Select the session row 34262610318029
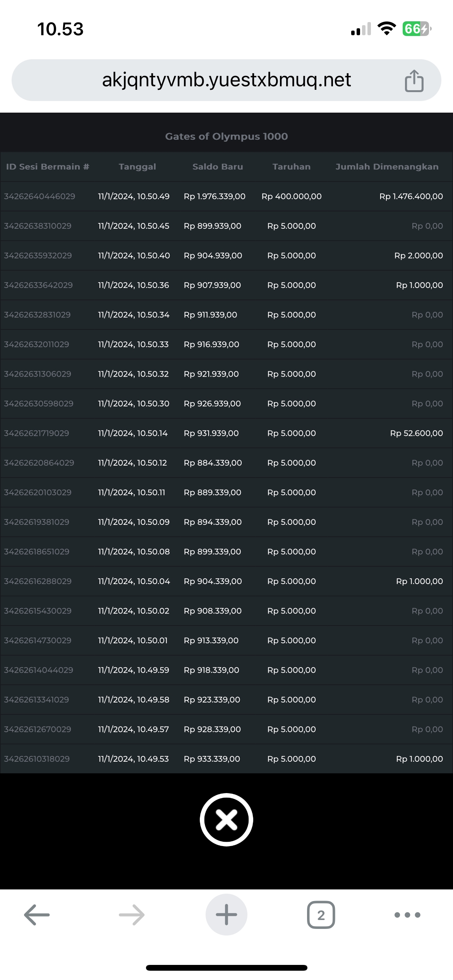This screenshot has width=453, height=980. click(37, 759)
